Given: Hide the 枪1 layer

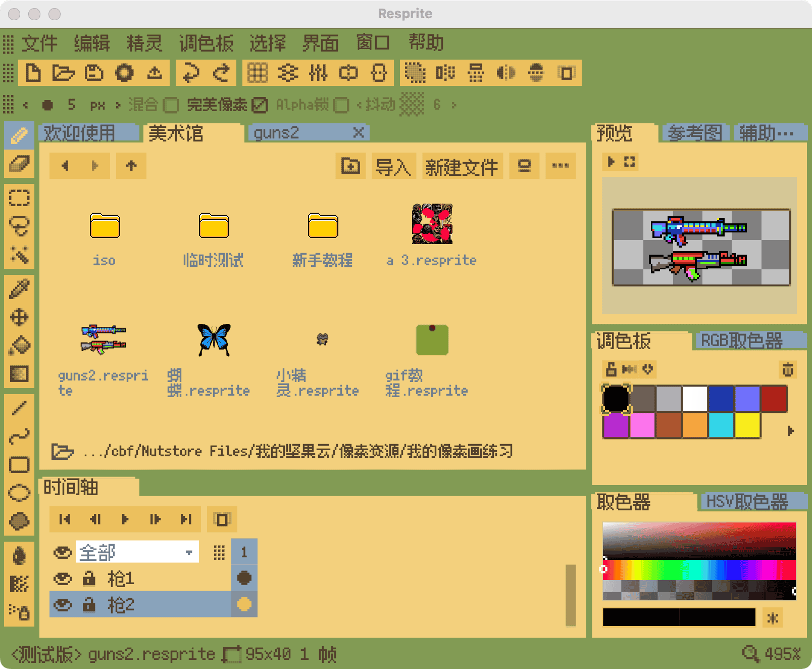Looking at the screenshot, I should [63, 578].
